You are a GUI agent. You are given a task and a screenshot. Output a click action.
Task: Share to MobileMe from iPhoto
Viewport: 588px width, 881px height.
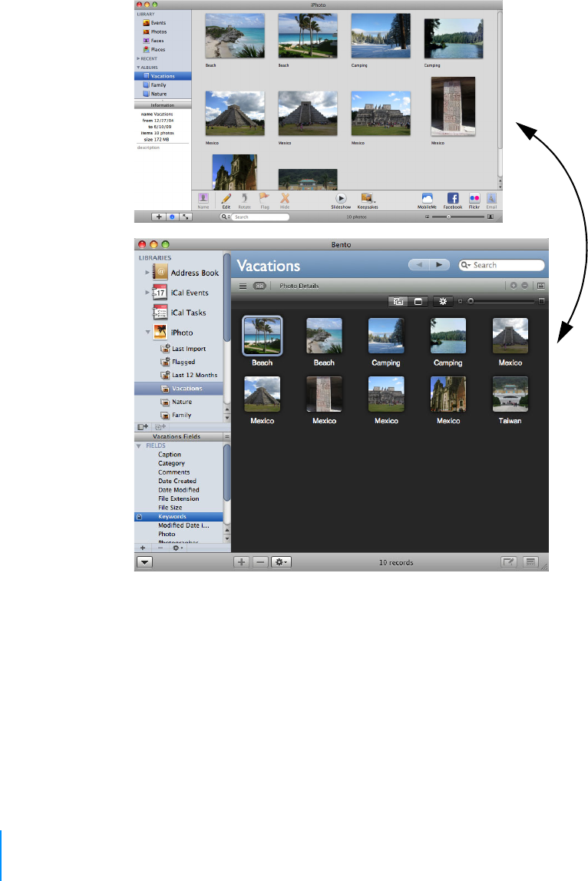coord(427,201)
